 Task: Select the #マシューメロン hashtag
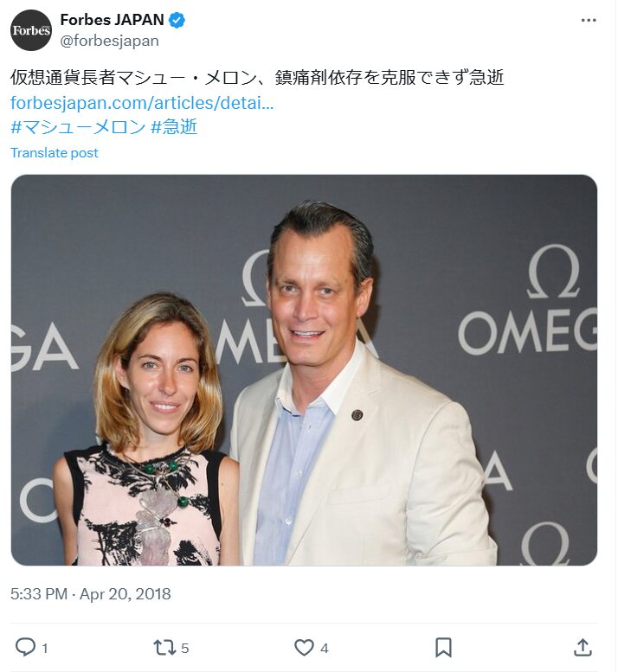(78, 127)
